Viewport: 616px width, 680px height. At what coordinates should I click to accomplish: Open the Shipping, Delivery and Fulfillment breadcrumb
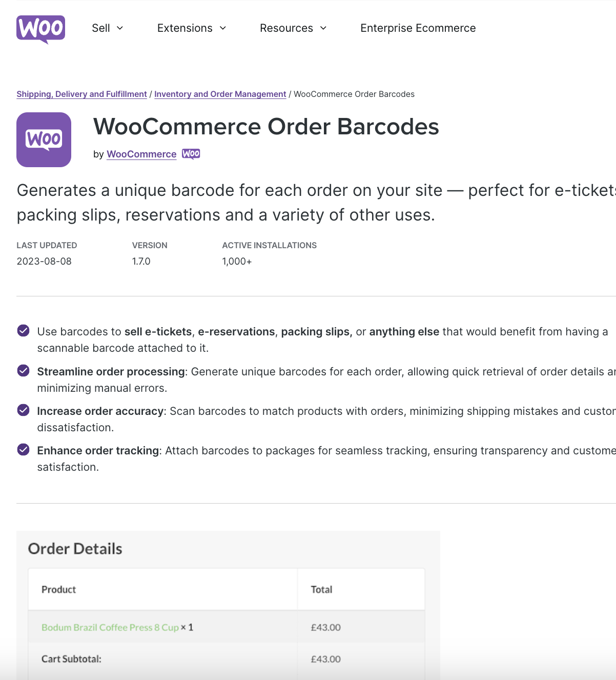pos(81,94)
